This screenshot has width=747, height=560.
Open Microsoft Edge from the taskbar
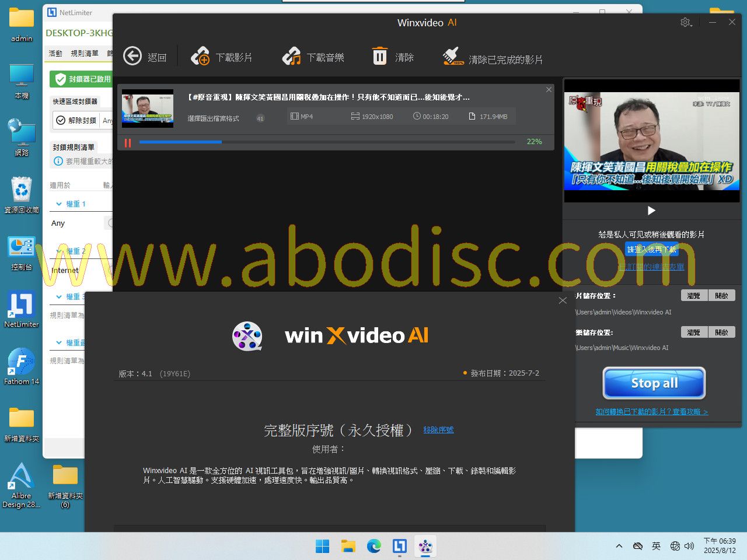click(374, 546)
